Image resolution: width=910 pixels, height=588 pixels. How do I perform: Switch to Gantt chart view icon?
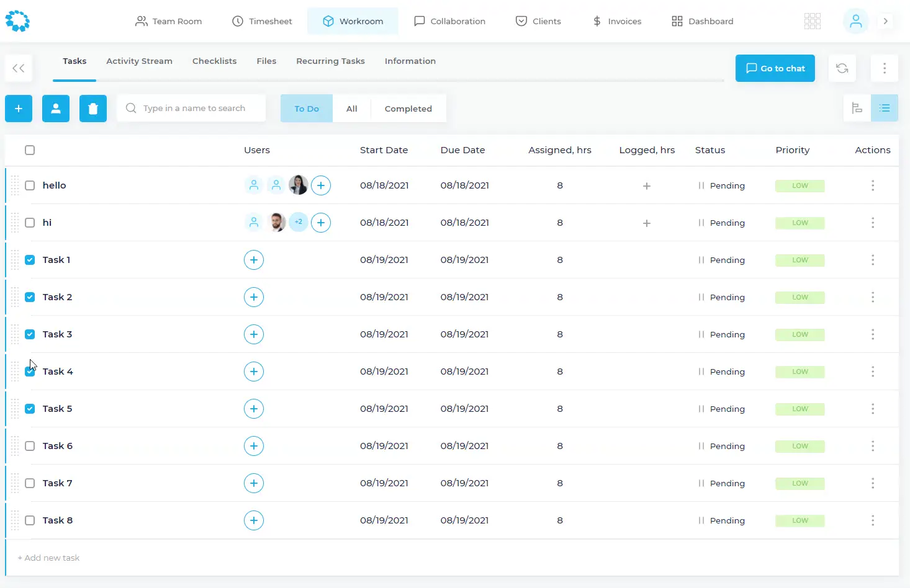[x=857, y=109]
